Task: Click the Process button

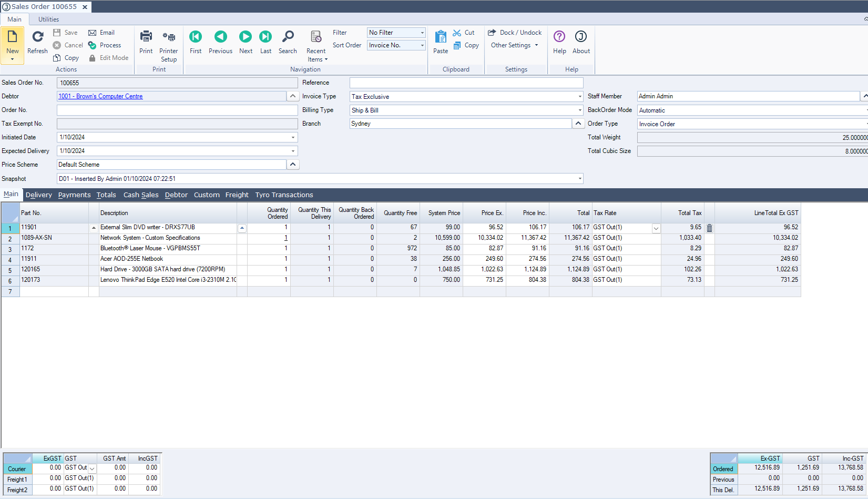Action: pyautogui.click(x=105, y=45)
